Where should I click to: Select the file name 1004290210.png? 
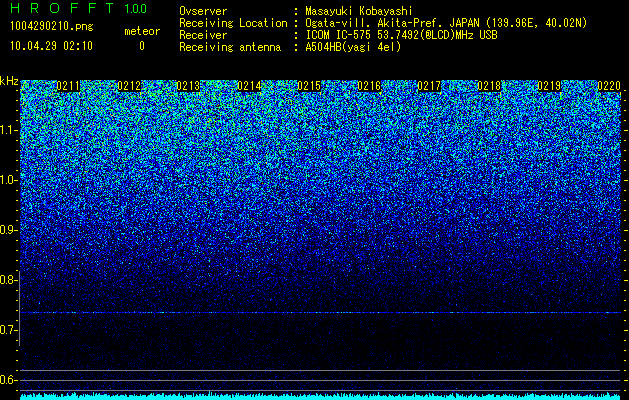click(52, 27)
